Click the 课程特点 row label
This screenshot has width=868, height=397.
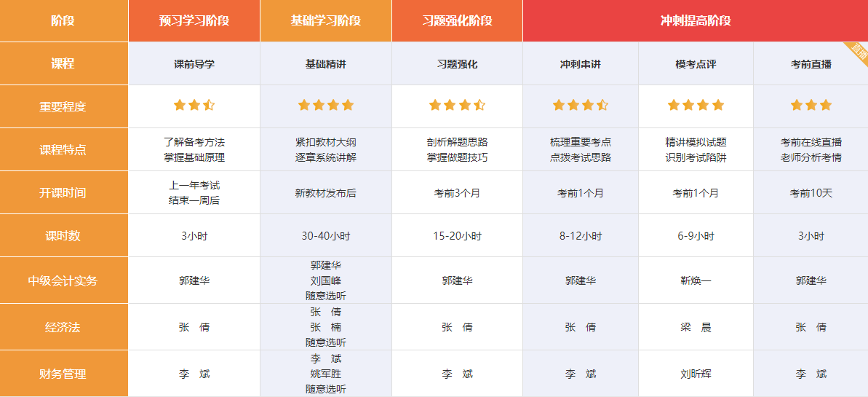coord(63,150)
